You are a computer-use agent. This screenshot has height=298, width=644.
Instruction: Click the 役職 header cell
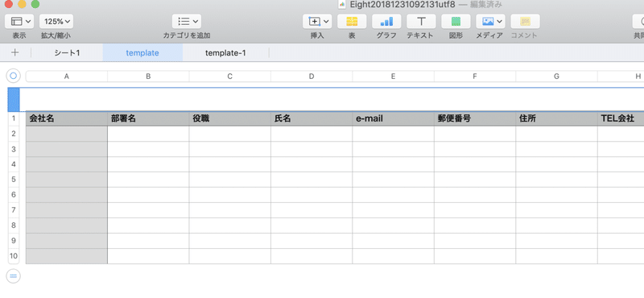point(230,118)
